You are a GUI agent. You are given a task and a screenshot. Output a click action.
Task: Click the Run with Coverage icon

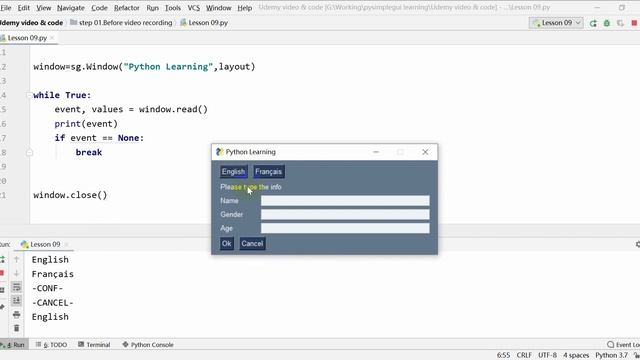coord(620,23)
